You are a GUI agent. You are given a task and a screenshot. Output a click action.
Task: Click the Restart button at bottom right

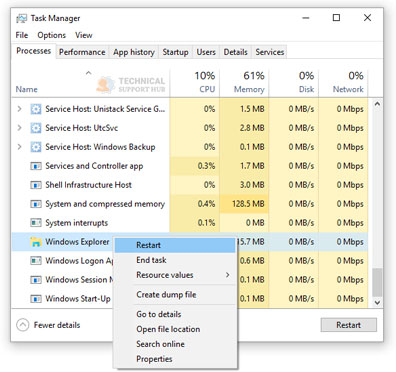point(349,325)
